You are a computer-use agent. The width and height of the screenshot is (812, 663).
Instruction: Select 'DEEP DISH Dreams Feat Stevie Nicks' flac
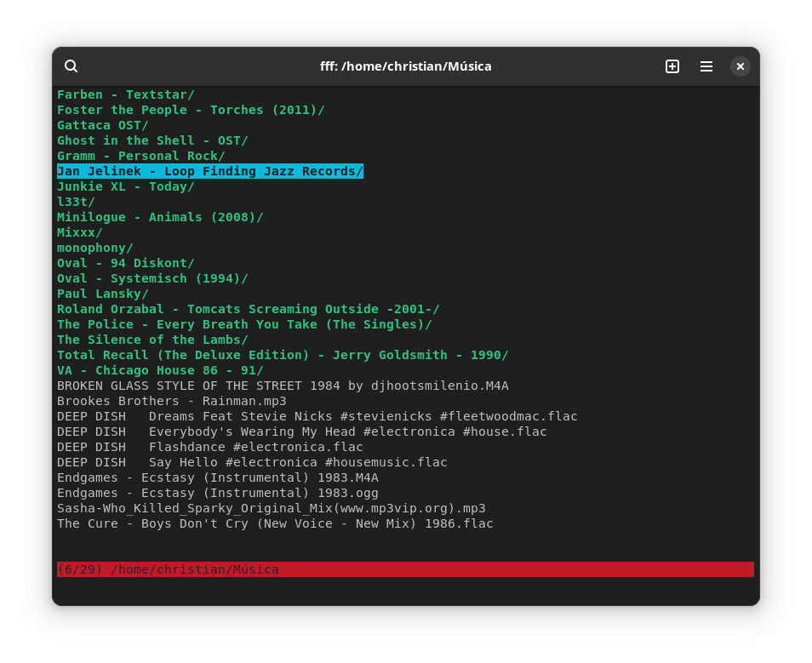pos(317,416)
